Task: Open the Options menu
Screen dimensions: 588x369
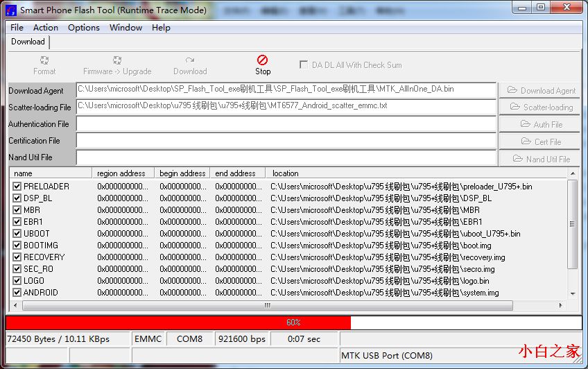Action: click(x=84, y=27)
